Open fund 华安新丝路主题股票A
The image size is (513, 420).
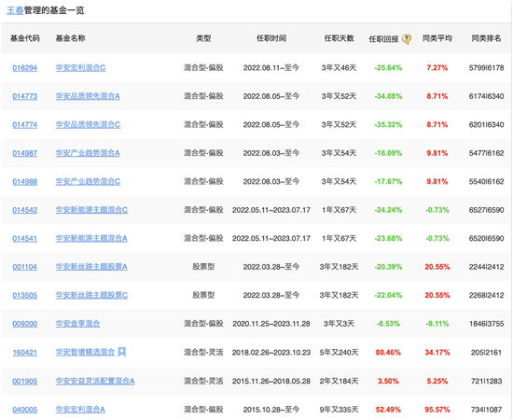coord(91,267)
